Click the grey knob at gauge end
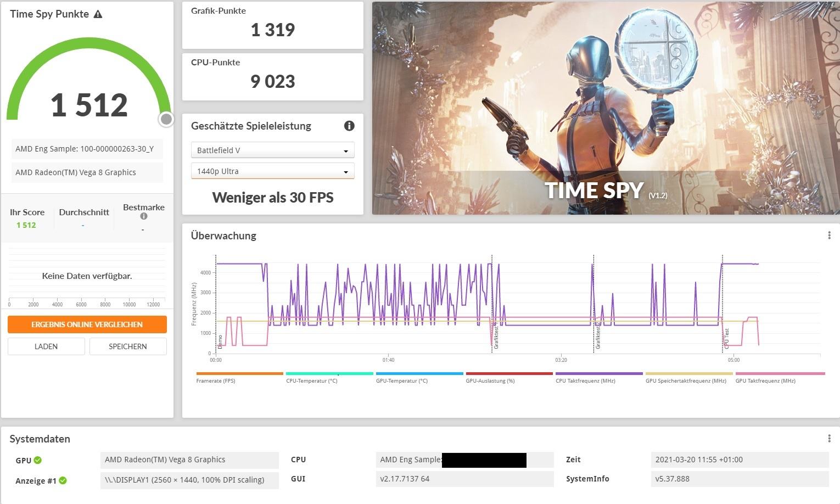840x504 pixels. click(x=166, y=119)
